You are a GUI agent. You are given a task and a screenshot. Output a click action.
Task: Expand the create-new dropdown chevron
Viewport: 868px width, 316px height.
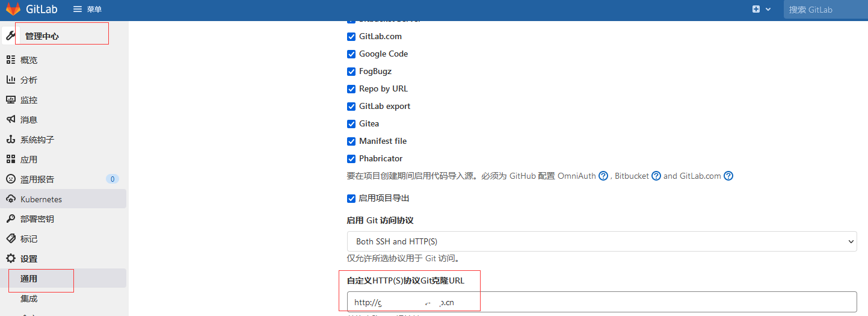tap(768, 10)
